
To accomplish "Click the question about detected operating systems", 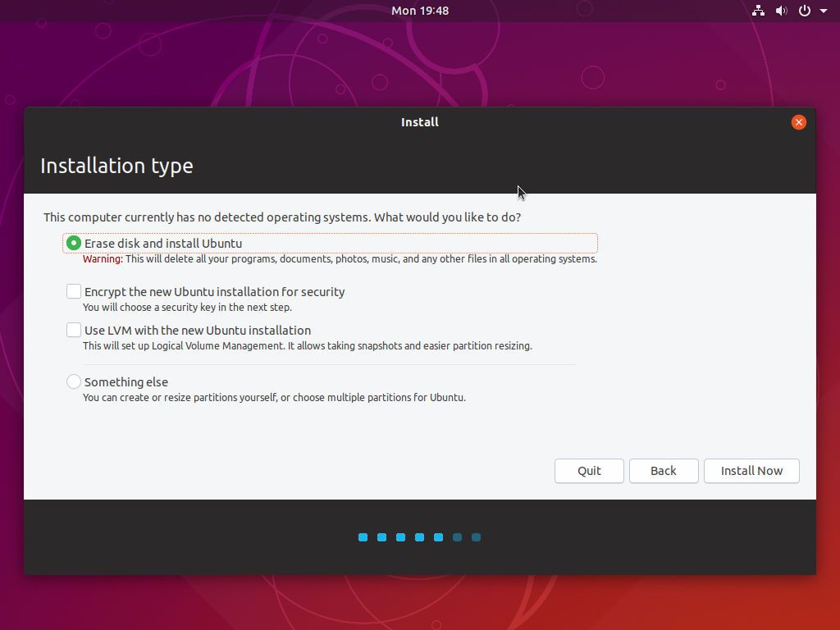I will tap(282, 217).
